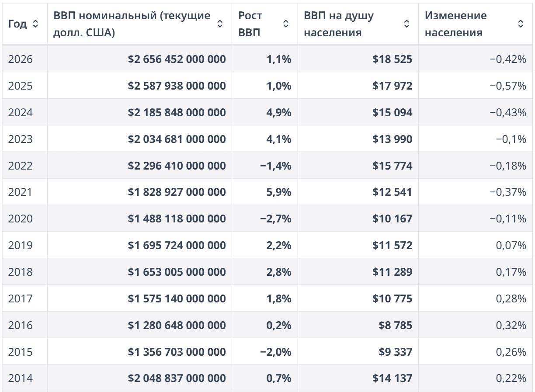
Task: Select the −2,0% growth cell for 2015
Action: (x=275, y=352)
